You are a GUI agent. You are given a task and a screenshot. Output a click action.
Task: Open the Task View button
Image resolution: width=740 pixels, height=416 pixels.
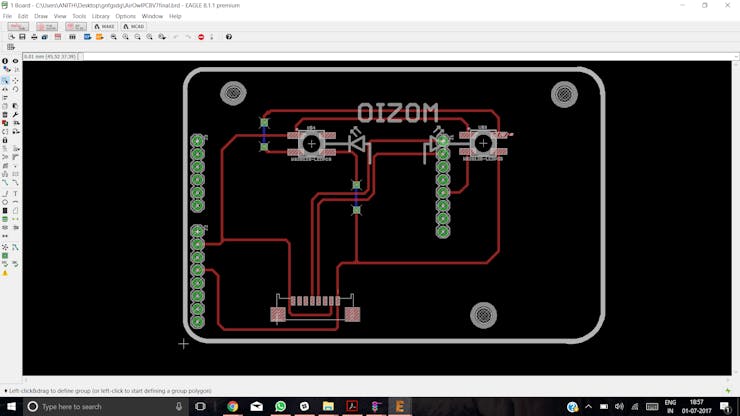point(200,406)
